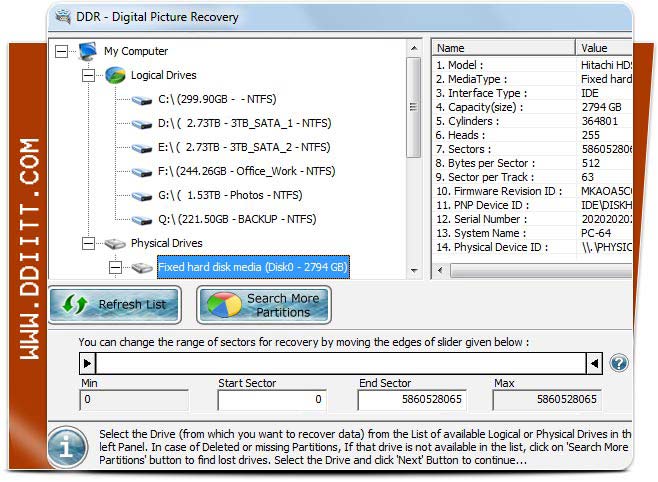Click the '12. Serial Number :' row
Viewport: 658px width, 482px height.
pyautogui.click(x=533, y=219)
